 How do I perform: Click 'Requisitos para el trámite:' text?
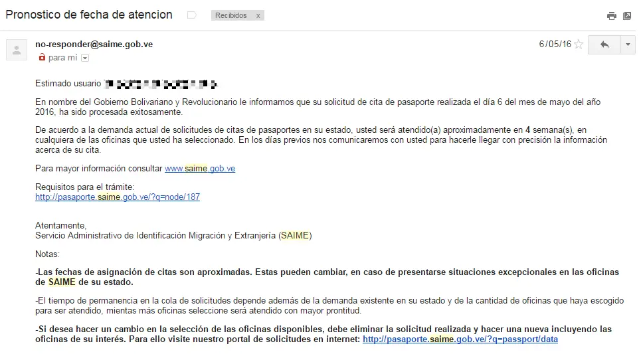tap(84, 187)
